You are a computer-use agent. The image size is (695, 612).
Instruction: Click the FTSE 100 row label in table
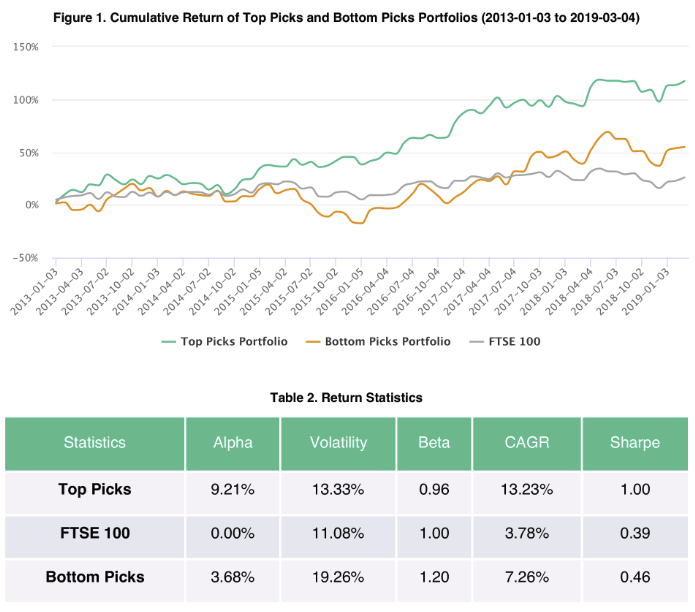(95, 534)
